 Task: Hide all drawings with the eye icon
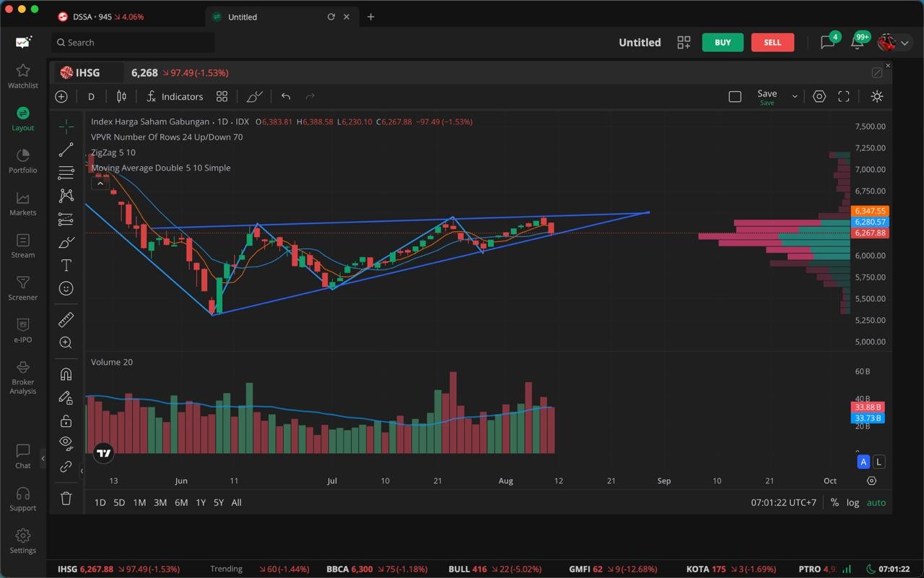click(x=66, y=443)
